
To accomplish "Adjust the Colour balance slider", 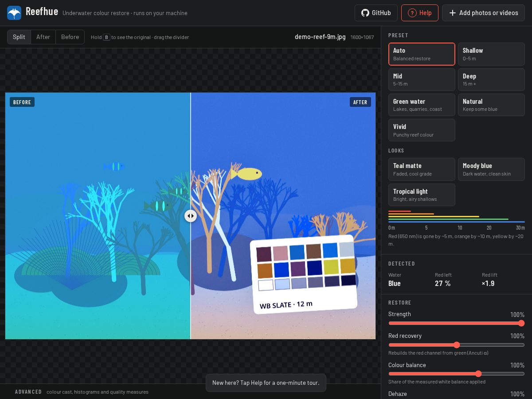I will tap(457, 374).
